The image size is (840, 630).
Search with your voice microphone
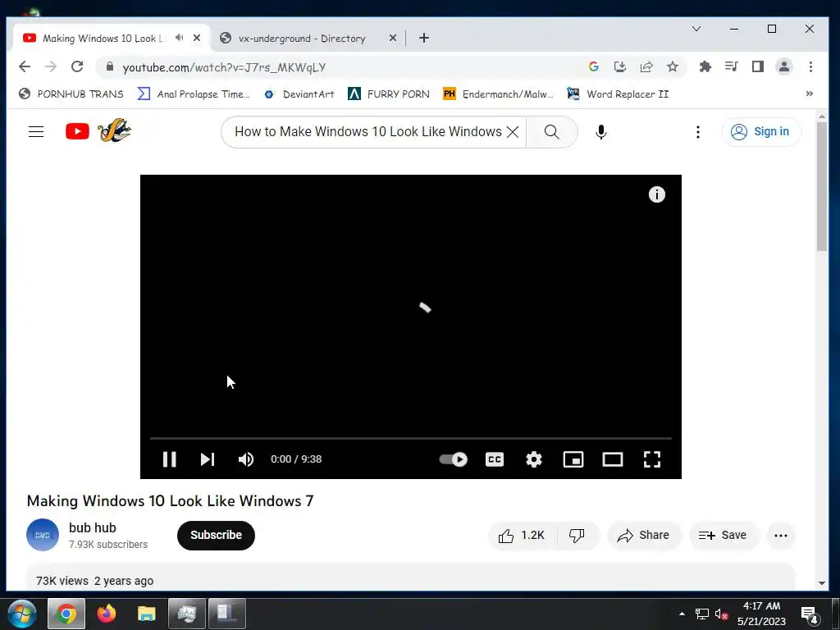click(601, 132)
